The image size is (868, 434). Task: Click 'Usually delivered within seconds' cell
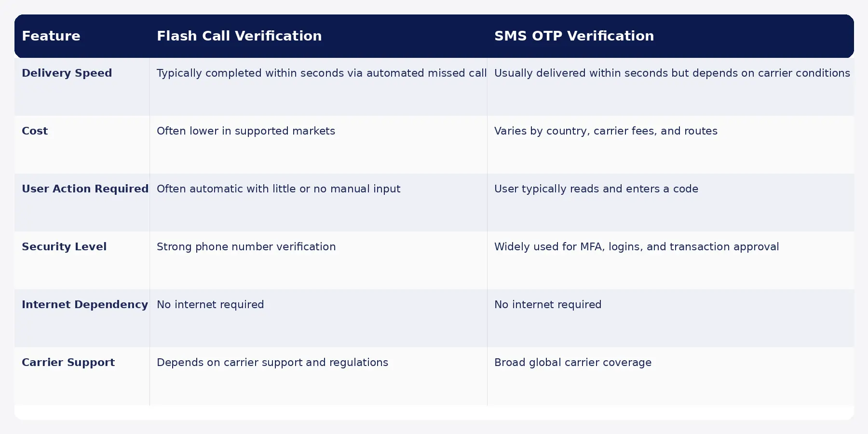click(670, 87)
